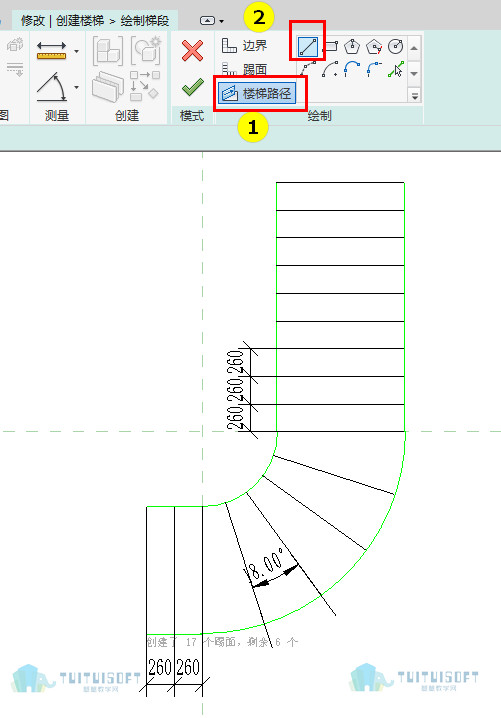
Task: Click the 模式 panel label
Action: point(192,116)
